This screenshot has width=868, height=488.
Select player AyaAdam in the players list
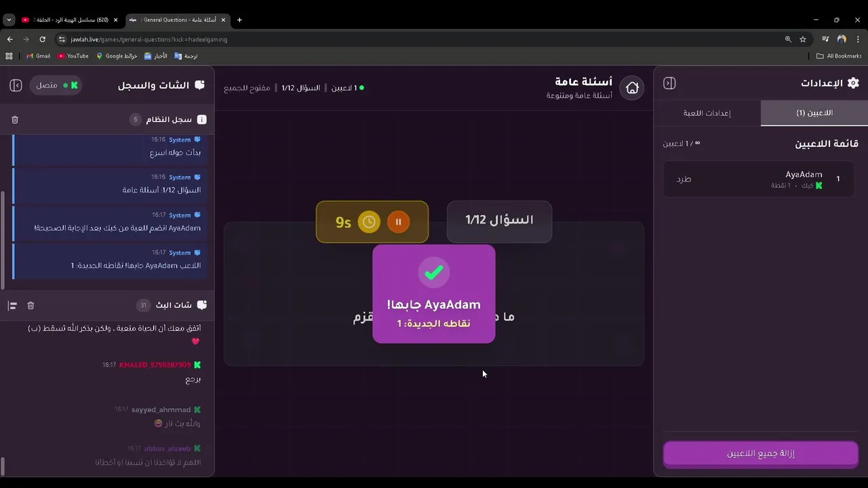pyautogui.click(x=758, y=180)
